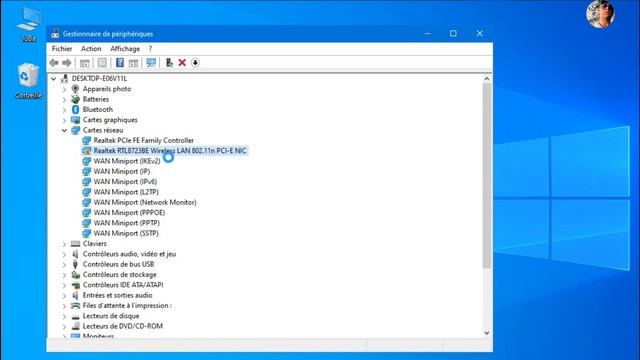
Task: Click the Back arrow toolbar icon
Action: pos(54,63)
